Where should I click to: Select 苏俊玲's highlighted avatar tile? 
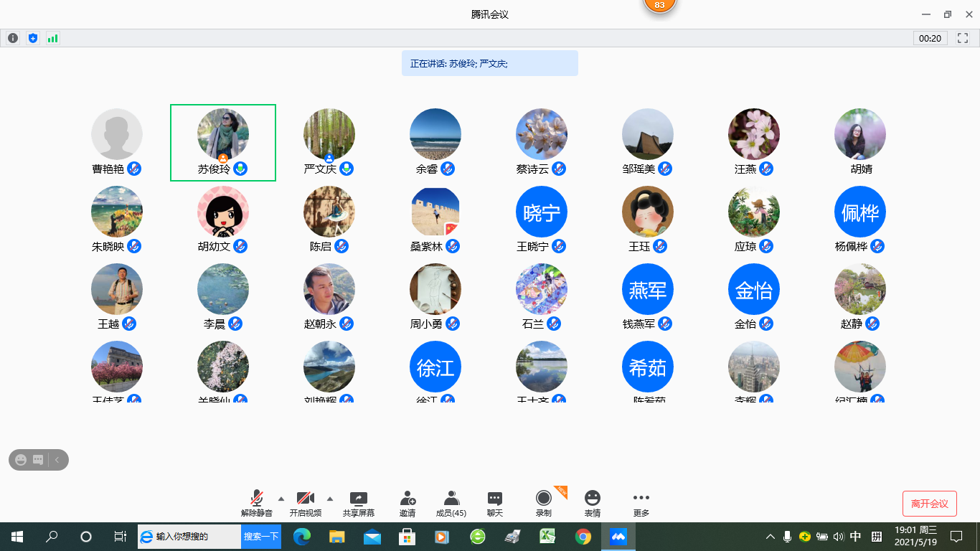(223, 142)
